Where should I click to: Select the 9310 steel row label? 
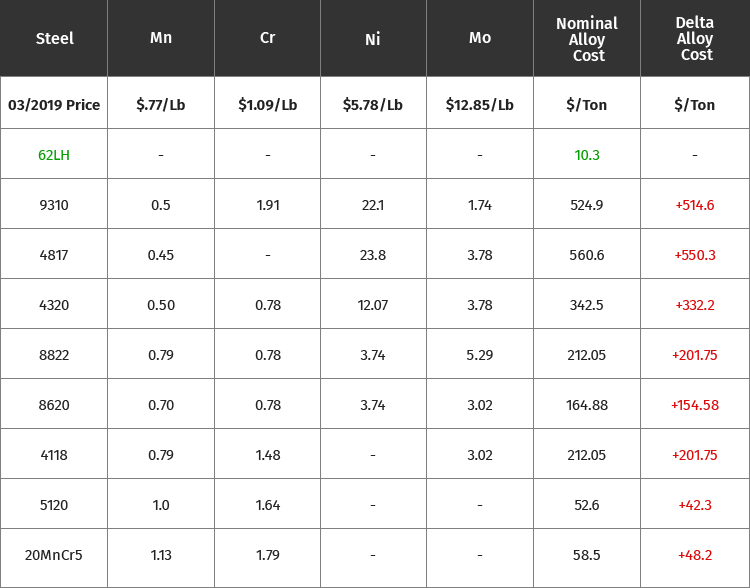pyautogui.click(x=54, y=205)
